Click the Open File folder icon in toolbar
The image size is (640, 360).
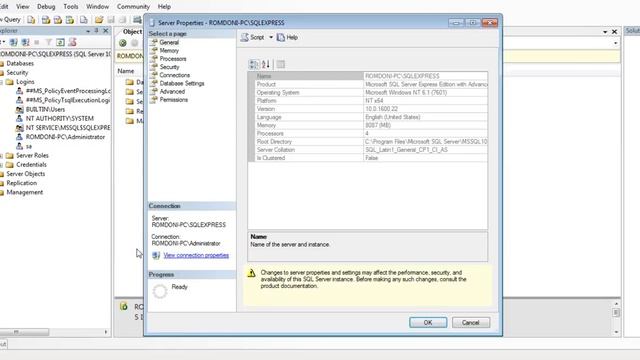[x=99, y=20]
